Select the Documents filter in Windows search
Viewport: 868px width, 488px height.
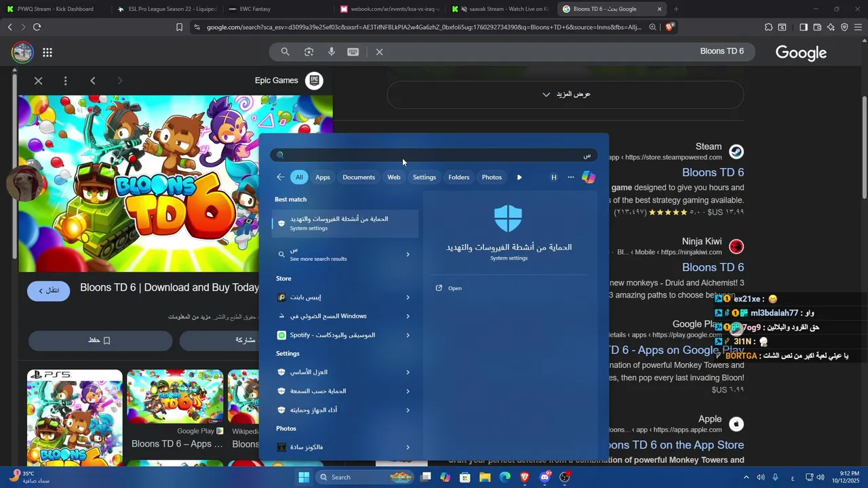359,177
